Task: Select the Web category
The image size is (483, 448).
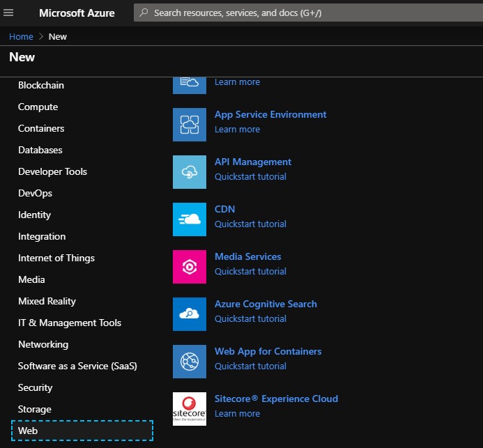Action: click(82, 431)
